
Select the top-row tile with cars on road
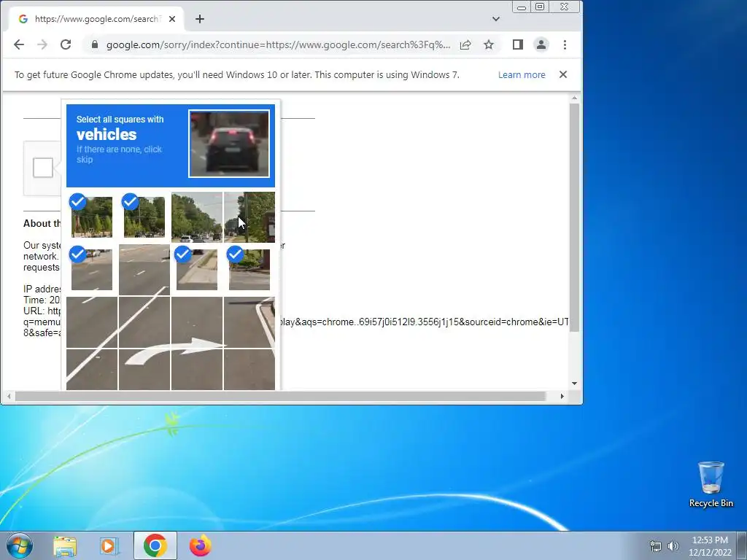coord(197,217)
